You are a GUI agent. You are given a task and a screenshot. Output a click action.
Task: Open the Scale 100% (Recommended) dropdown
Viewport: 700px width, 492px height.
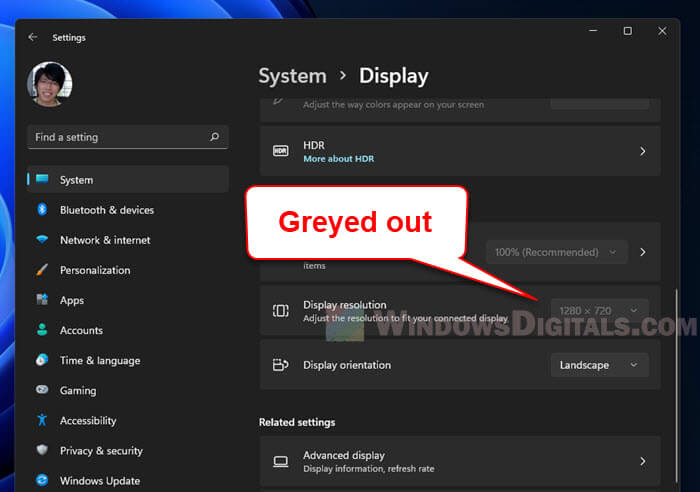pyautogui.click(x=557, y=252)
